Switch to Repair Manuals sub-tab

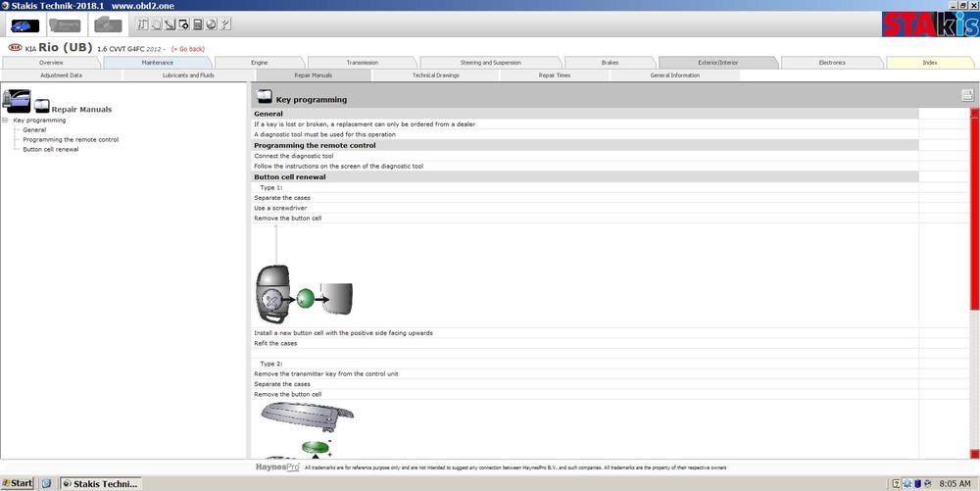(x=314, y=74)
